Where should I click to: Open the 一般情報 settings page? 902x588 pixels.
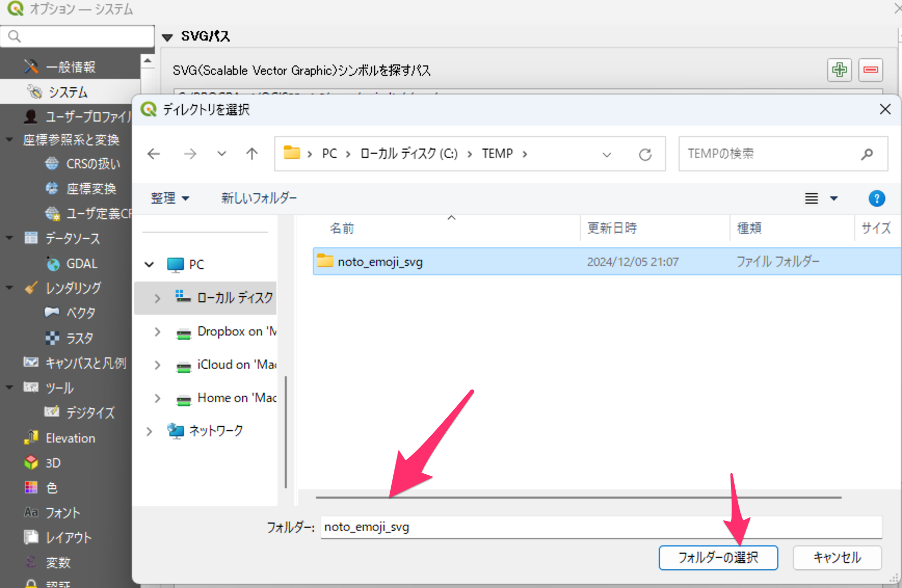coord(70,67)
